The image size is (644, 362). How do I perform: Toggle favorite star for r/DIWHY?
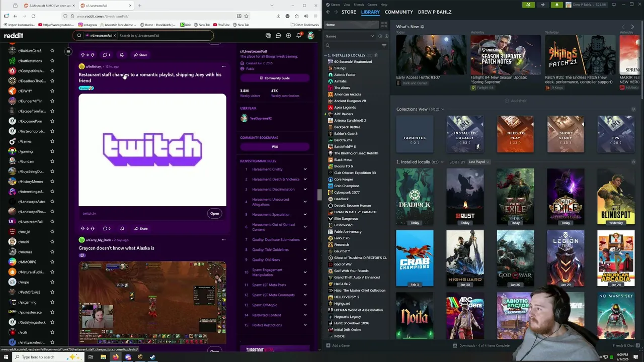52,91
